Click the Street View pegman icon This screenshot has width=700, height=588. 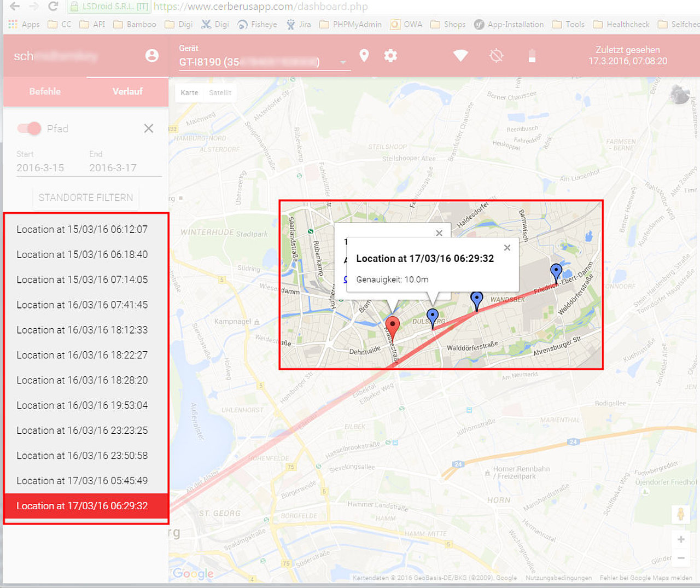pyautogui.click(x=681, y=515)
